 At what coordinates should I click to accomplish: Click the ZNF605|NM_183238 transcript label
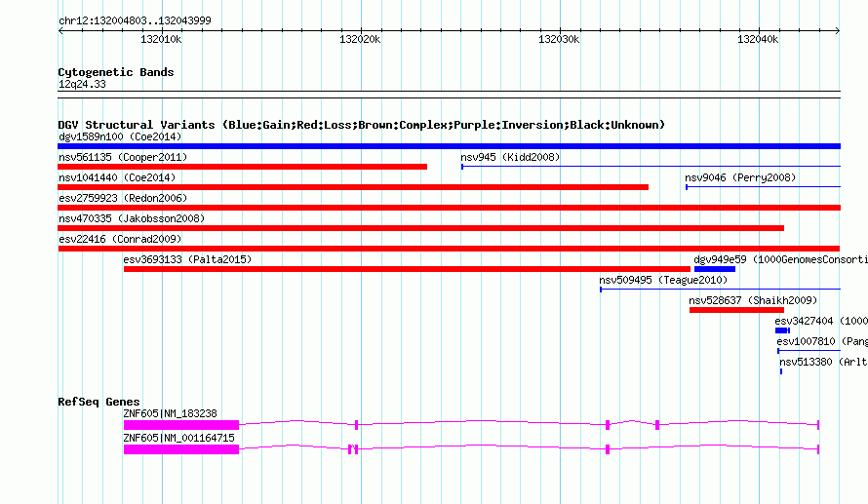pos(170,413)
